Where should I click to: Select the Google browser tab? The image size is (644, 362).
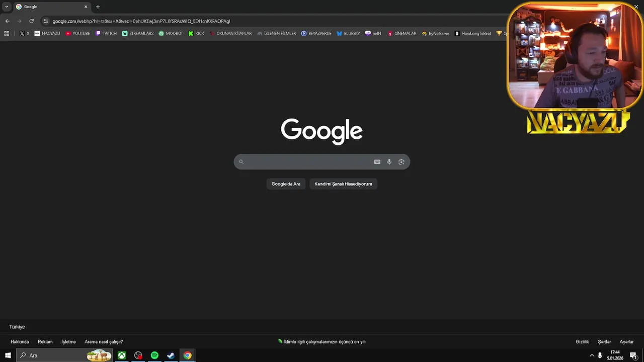pyautogui.click(x=51, y=7)
